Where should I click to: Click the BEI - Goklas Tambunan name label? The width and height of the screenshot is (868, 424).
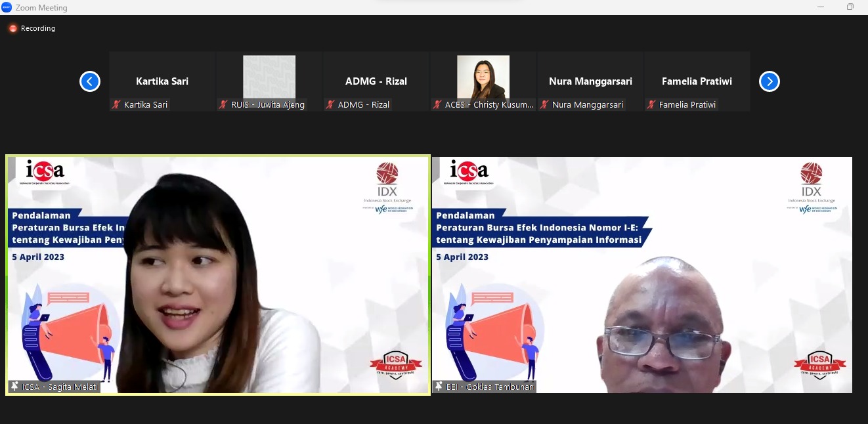click(x=490, y=387)
